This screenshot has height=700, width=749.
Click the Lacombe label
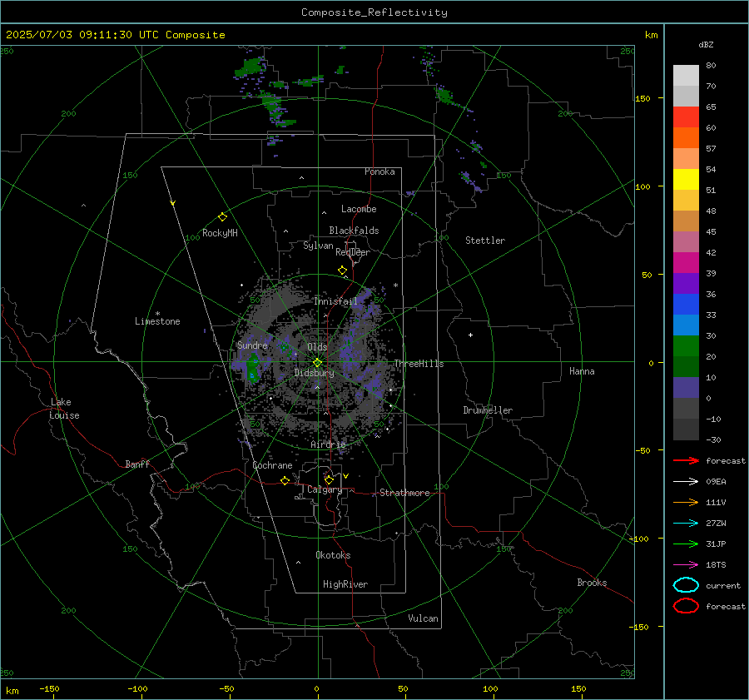[359, 209]
